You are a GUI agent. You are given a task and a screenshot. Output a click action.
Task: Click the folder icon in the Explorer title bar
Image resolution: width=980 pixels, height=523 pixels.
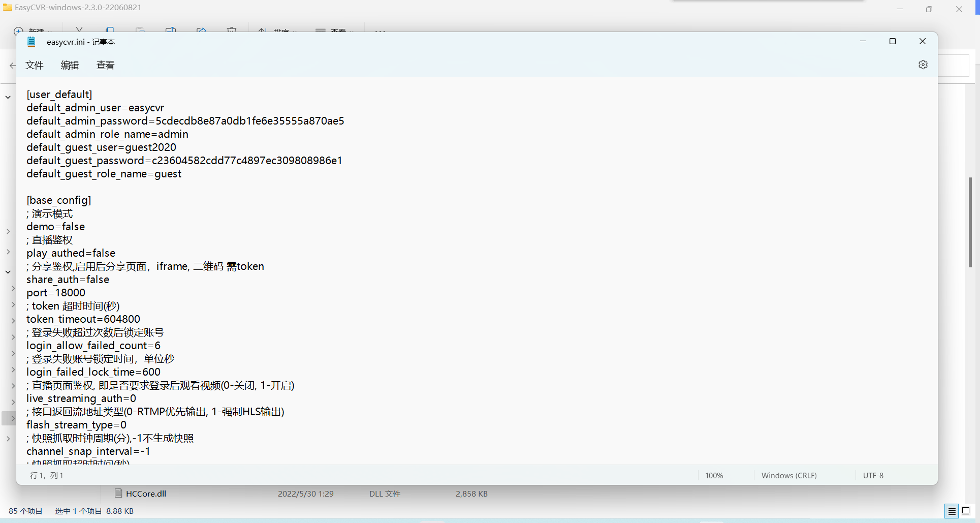pyautogui.click(x=8, y=7)
